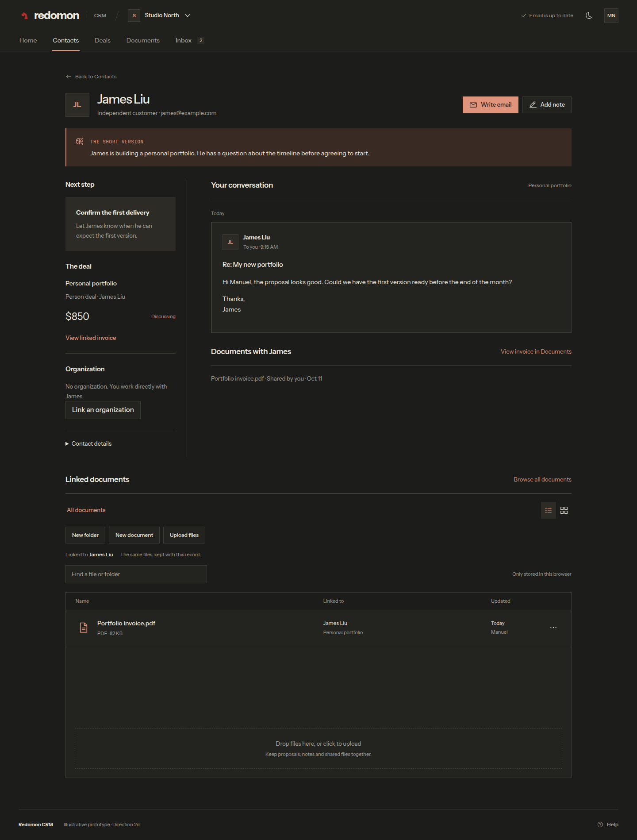
Task: Click the JL avatar beside James Liu heading
Action: (x=77, y=105)
